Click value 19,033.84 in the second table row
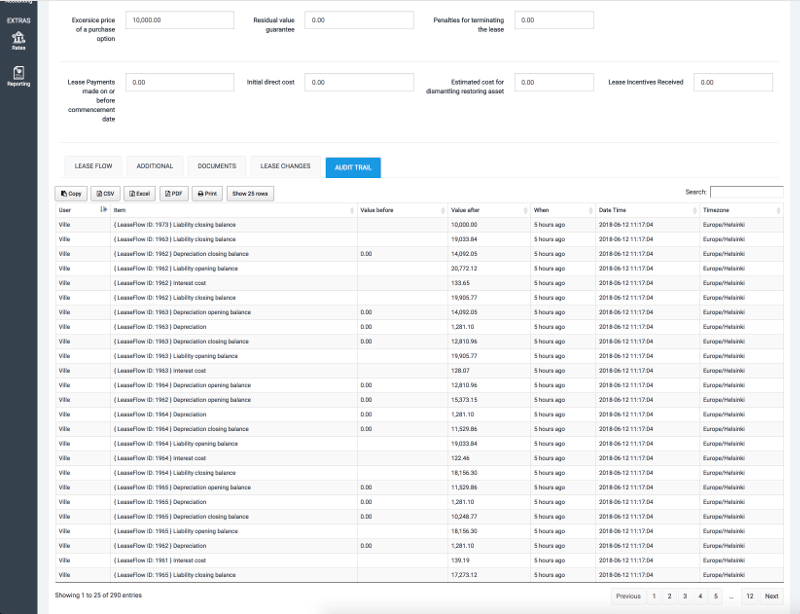Screen dimensions: 800x614 click(x=464, y=239)
